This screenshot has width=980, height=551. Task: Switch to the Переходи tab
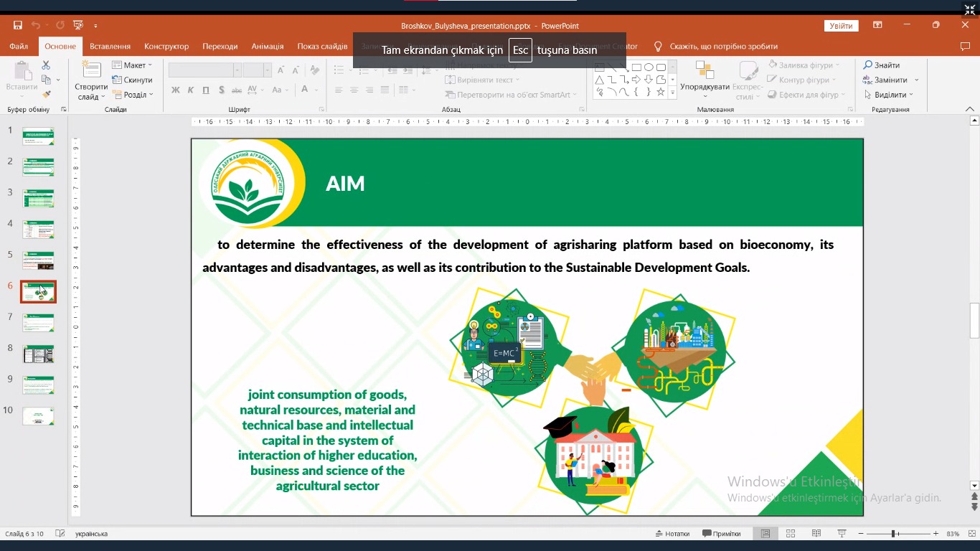[x=220, y=46]
